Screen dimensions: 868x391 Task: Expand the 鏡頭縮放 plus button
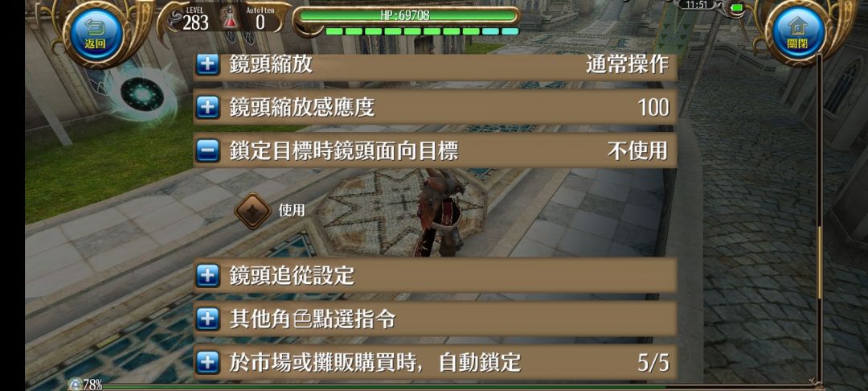coord(207,64)
